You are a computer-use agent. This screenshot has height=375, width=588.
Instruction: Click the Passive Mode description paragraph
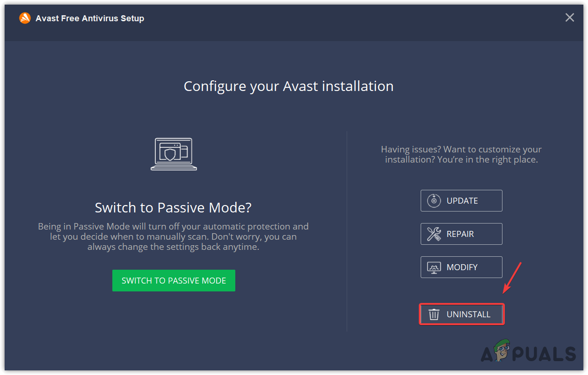[173, 236]
